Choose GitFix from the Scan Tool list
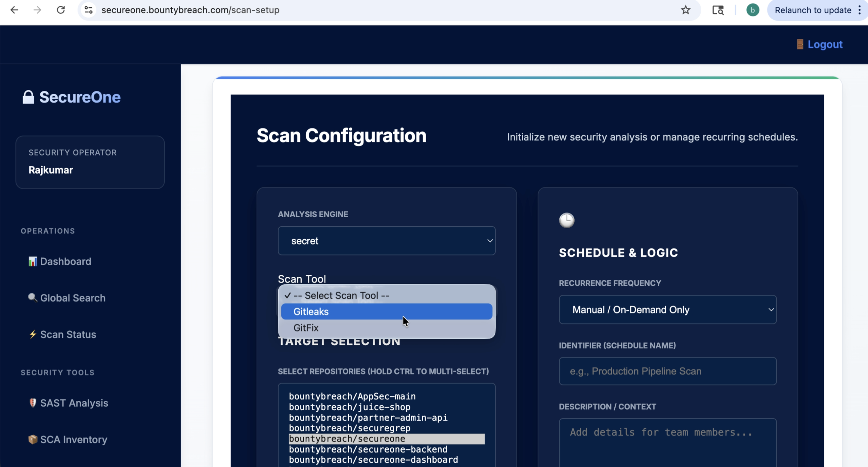Viewport: 868px width, 467px height. pos(386,327)
